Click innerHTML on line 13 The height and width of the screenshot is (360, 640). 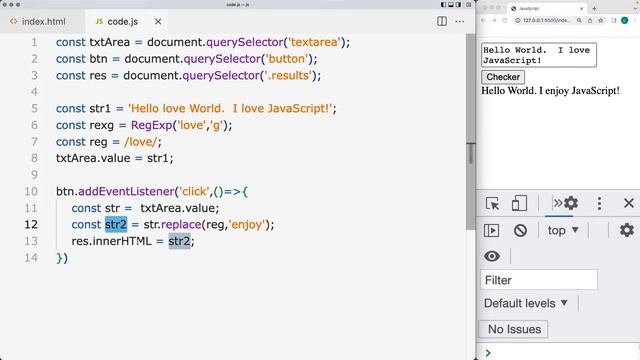coord(122,241)
